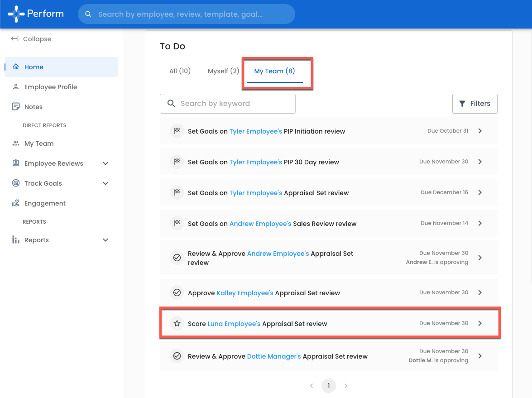Click the 'To Do' heading text

click(173, 46)
